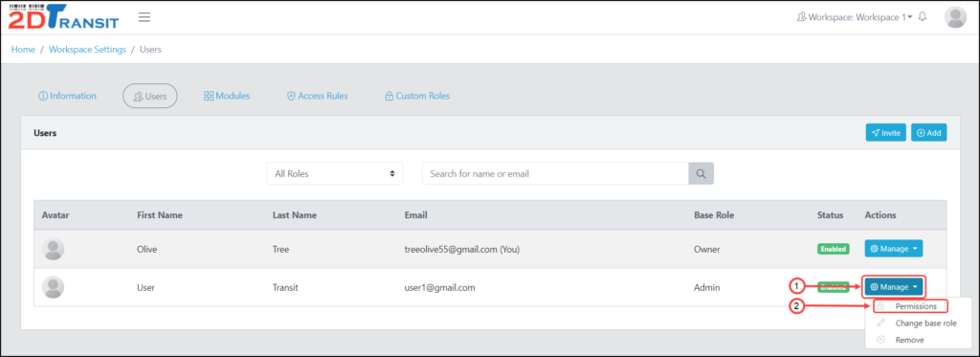Go to Home breadcrumb
Screen dimensions: 980x357
coord(23,50)
